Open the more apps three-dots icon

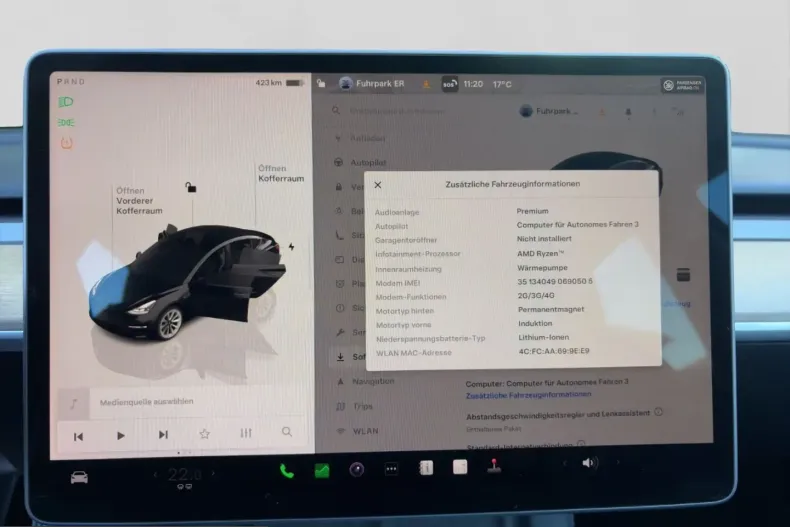391,469
